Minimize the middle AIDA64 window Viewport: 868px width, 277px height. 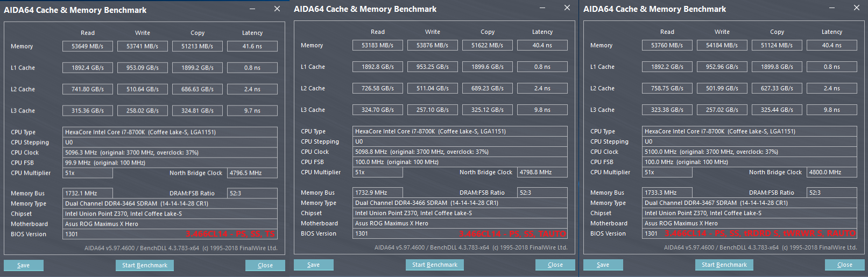pyautogui.click(x=543, y=8)
